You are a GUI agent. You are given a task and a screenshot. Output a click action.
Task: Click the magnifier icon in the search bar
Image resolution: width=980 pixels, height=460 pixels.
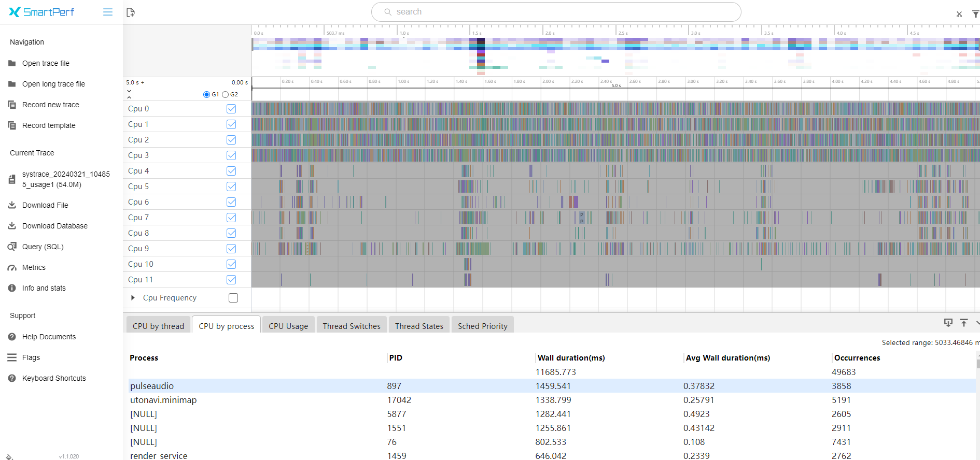click(387, 12)
